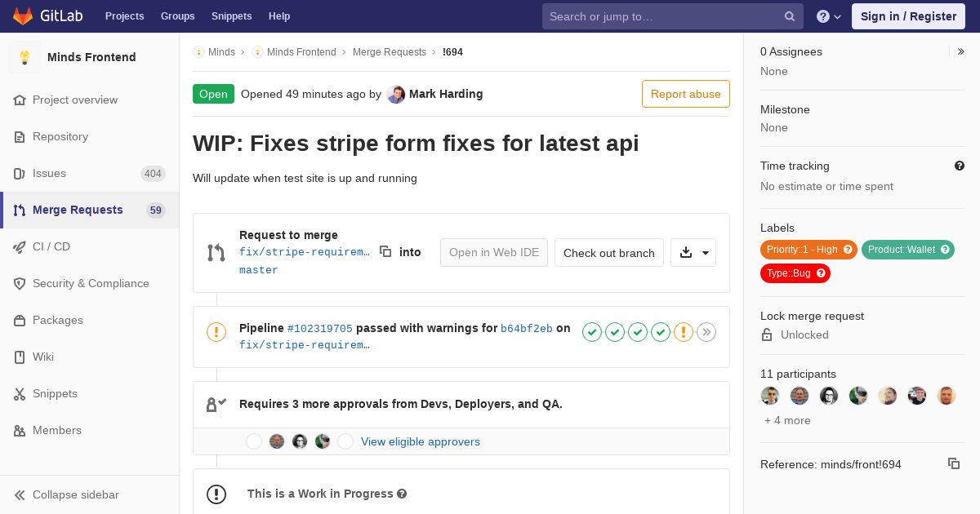Click Mark Harding author name
The width and height of the screenshot is (980, 514).
[446, 94]
